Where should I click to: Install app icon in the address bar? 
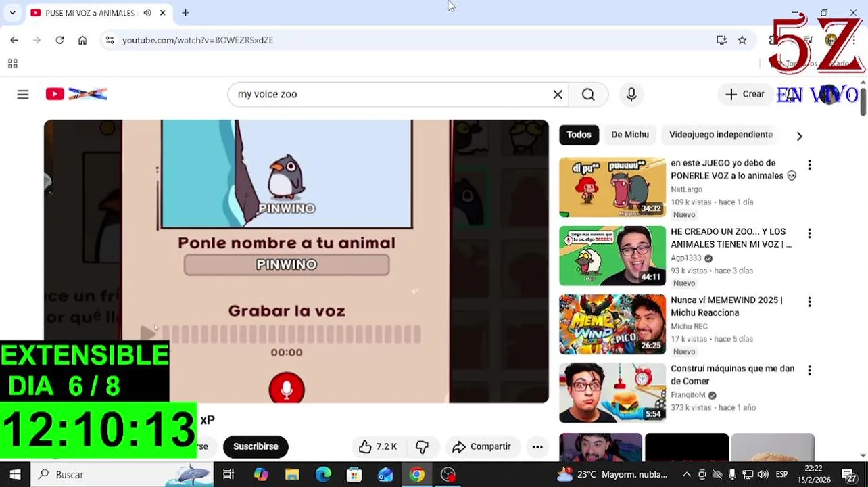pyautogui.click(x=721, y=40)
